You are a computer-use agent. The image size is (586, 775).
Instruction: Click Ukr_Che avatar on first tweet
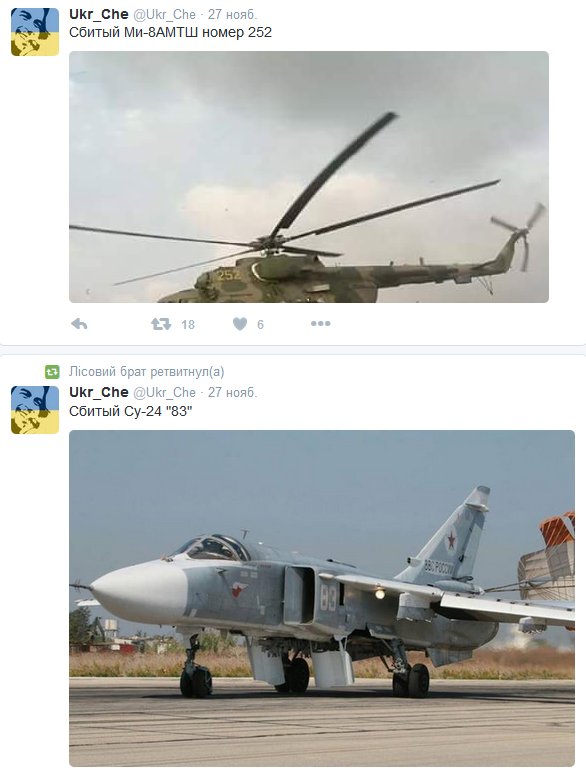[35, 32]
